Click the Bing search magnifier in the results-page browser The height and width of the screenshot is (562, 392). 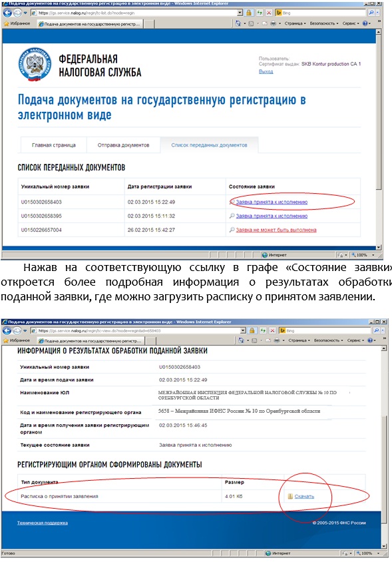[x=376, y=330]
